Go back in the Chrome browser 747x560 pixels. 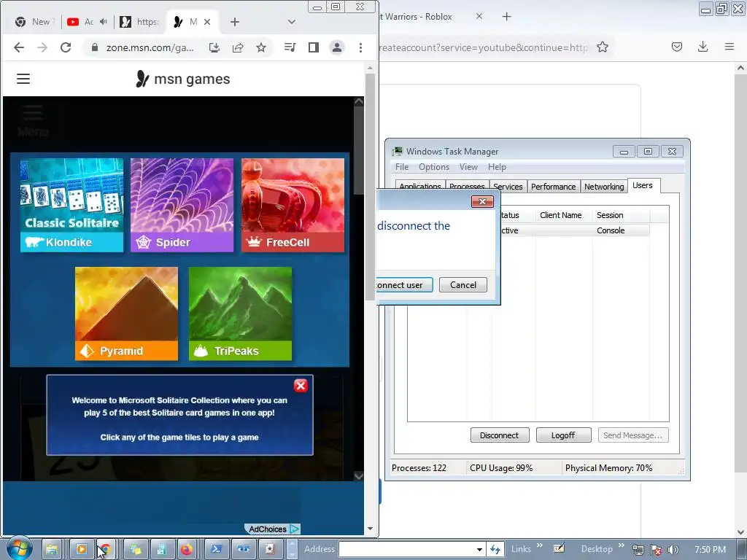18,47
